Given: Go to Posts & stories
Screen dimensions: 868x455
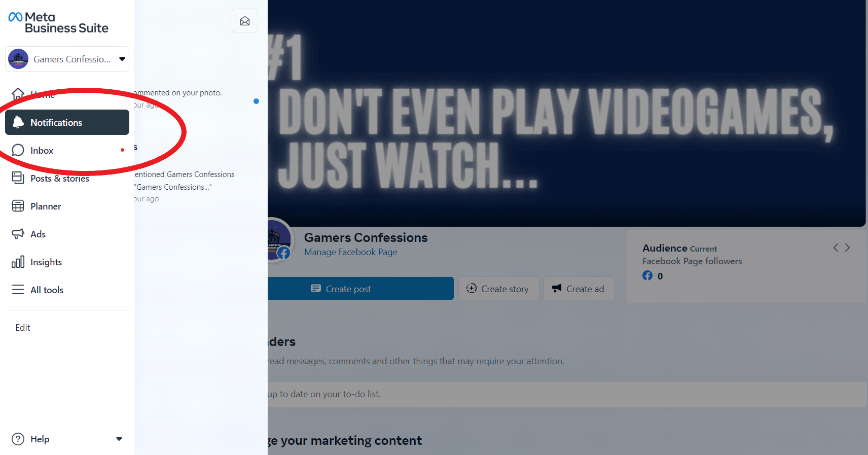Looking at the screenshot, I should [67, 178].
